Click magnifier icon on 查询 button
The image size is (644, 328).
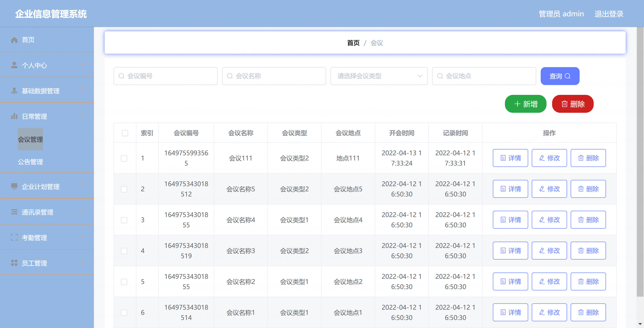(x=568, y=76)
